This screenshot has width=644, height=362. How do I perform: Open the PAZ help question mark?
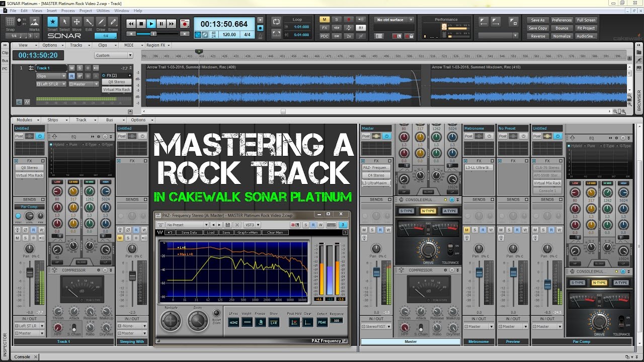click(x=345, y=233)
